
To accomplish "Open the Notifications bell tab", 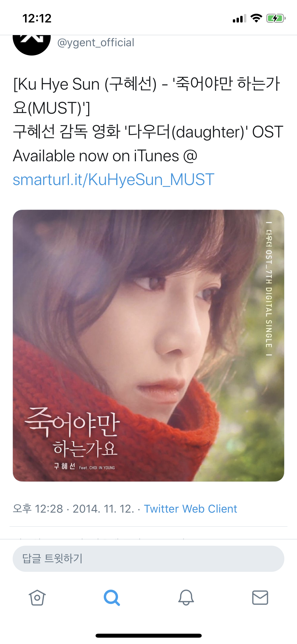I will 186,597.
